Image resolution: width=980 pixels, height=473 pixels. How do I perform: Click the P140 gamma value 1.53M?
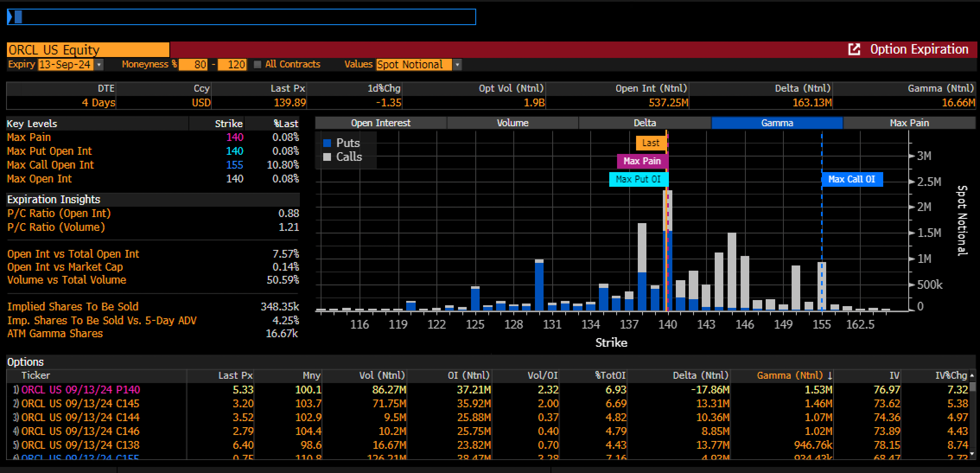(818, 390)
